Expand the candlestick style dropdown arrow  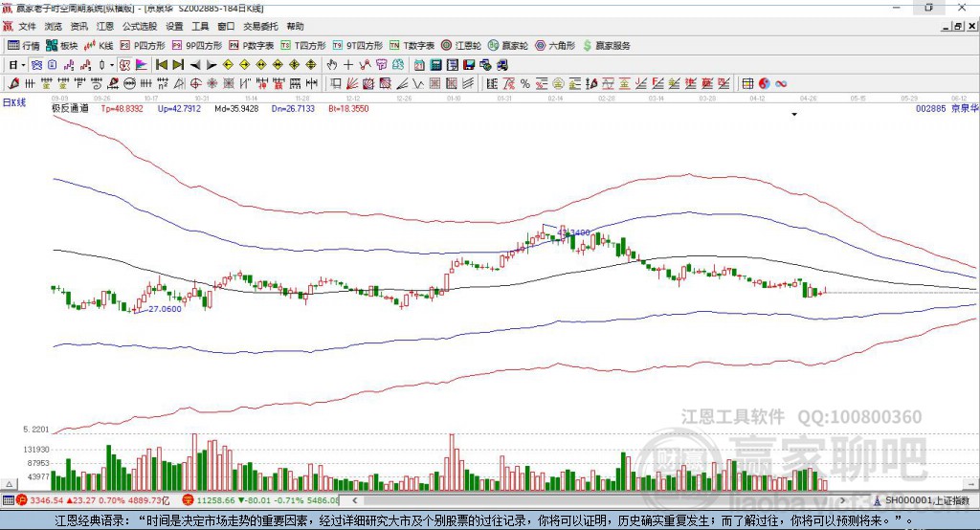[x=111, y=65]
